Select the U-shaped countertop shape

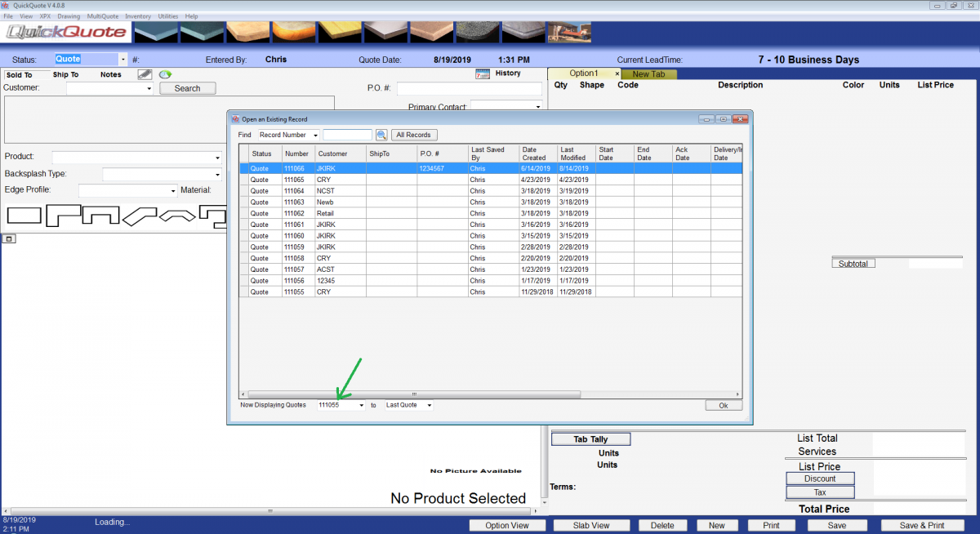(x=102, y=216)
